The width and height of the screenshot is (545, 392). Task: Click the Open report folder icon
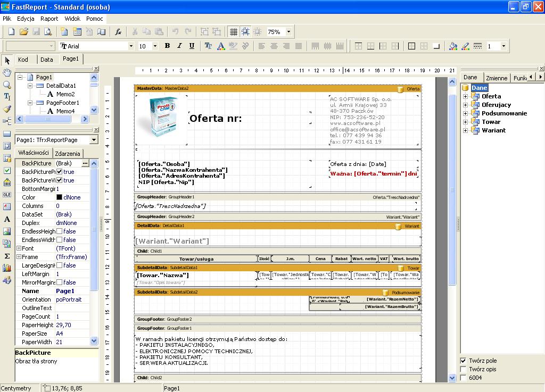pyautogui.click(x=24, y=32)
